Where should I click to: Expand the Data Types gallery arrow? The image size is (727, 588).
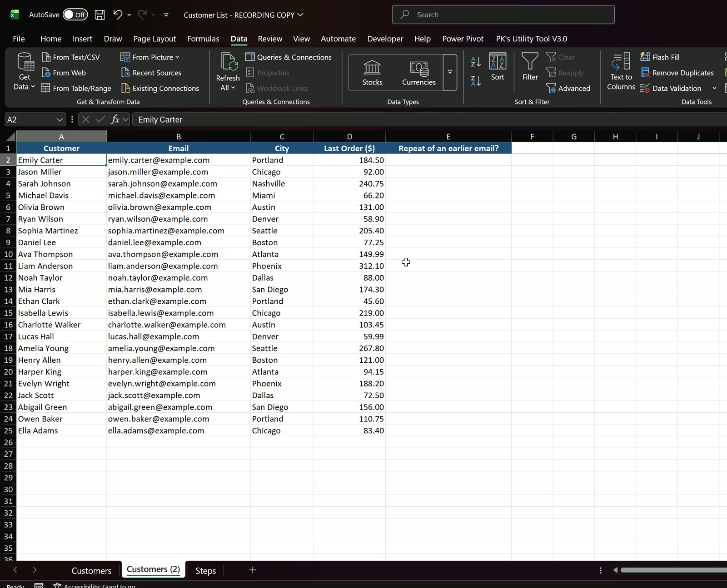point(450,72)
